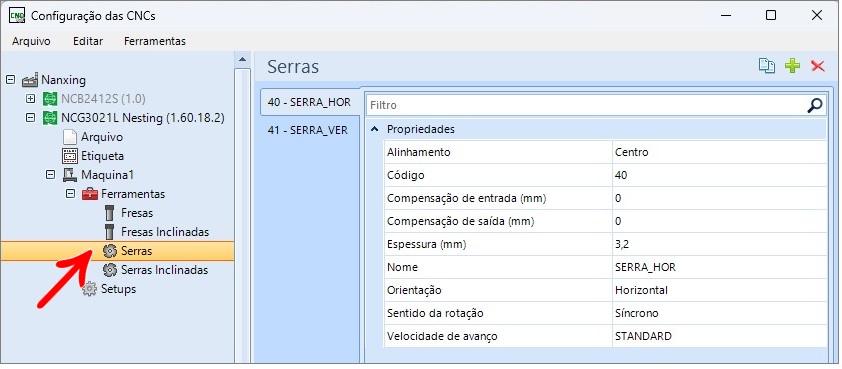The height and width of the screenshot is (369, 842).
Task: Click the Velocidade de avanço value STANDARD
Action: coord(719,336)
